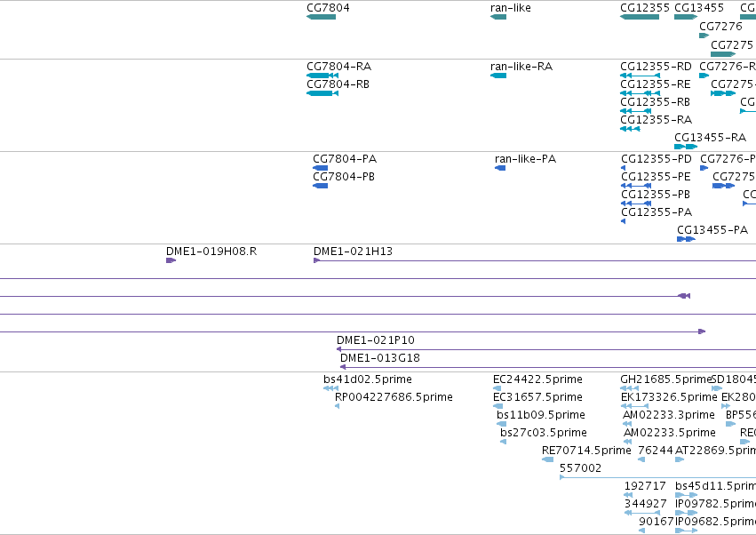756x535 pixels.
Task: Click EST EC24422.5prime
Action: point(537,379)
